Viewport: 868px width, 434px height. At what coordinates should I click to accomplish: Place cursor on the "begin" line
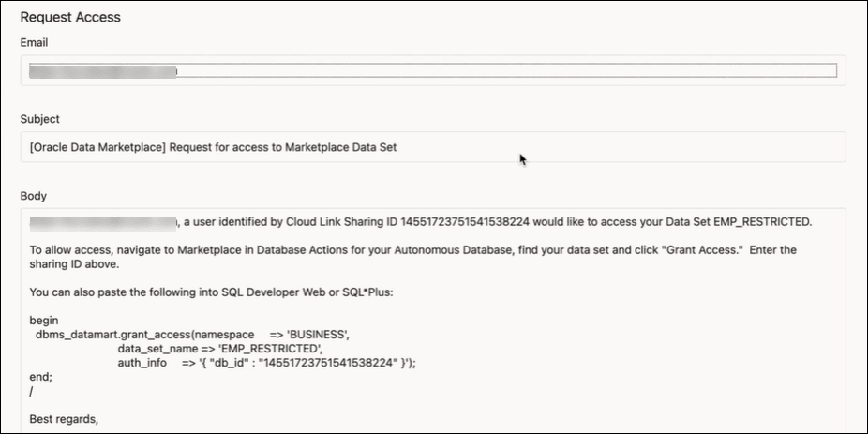point(44,320)
